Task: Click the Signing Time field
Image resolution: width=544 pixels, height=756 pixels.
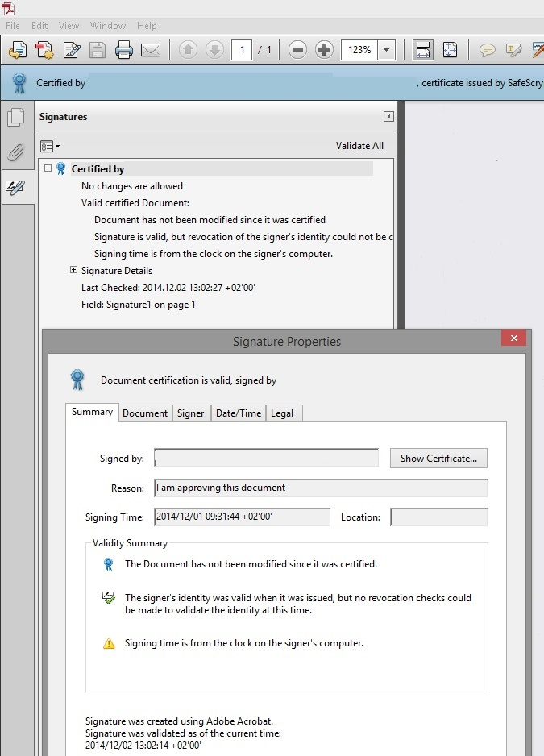Action: click(x=242, y=517)
